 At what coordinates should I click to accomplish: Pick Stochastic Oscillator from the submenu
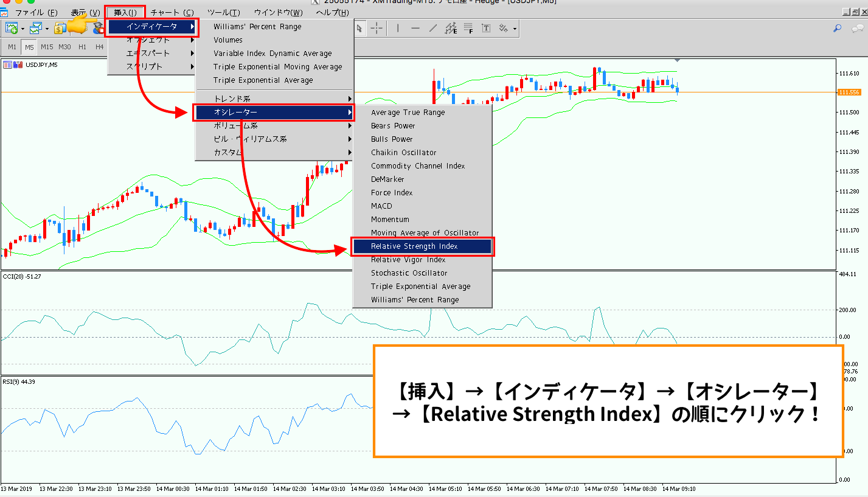click(409, 273)
